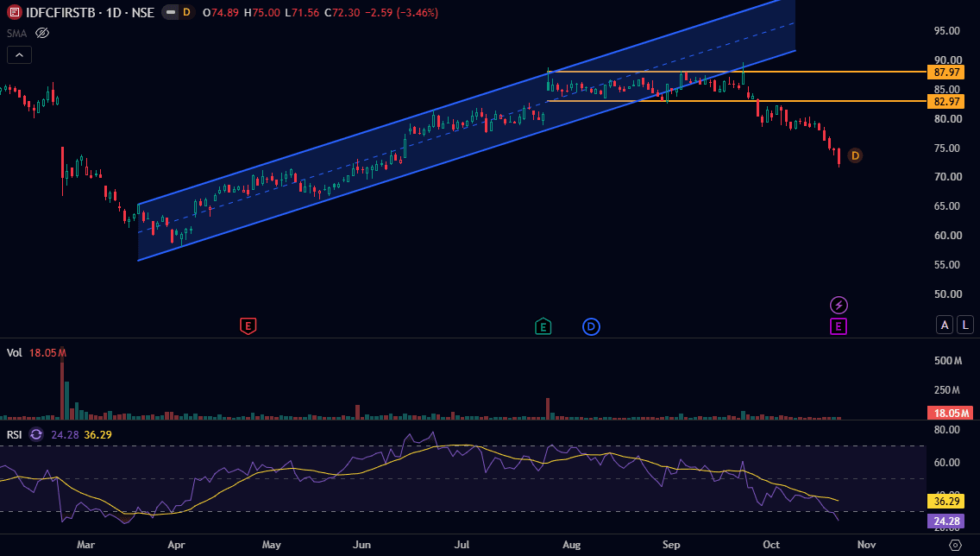Open chart settings gear icon at bottom right

[x=955, y=545]
